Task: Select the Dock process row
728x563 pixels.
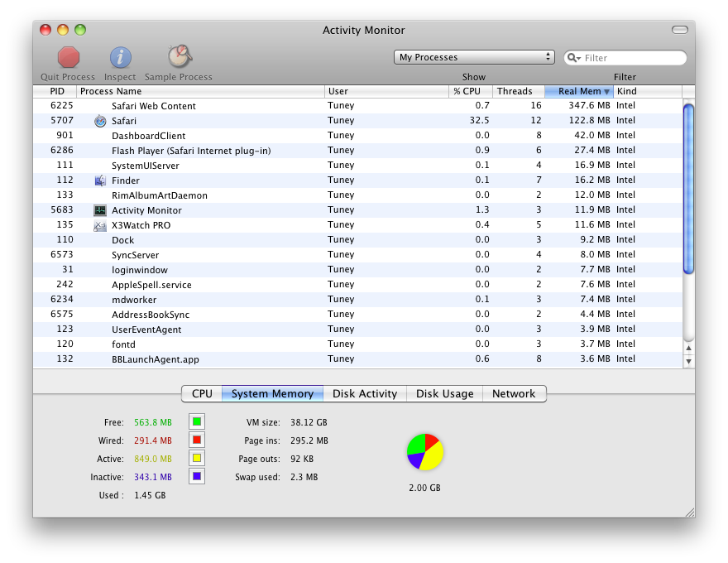Action: (357, 240)
